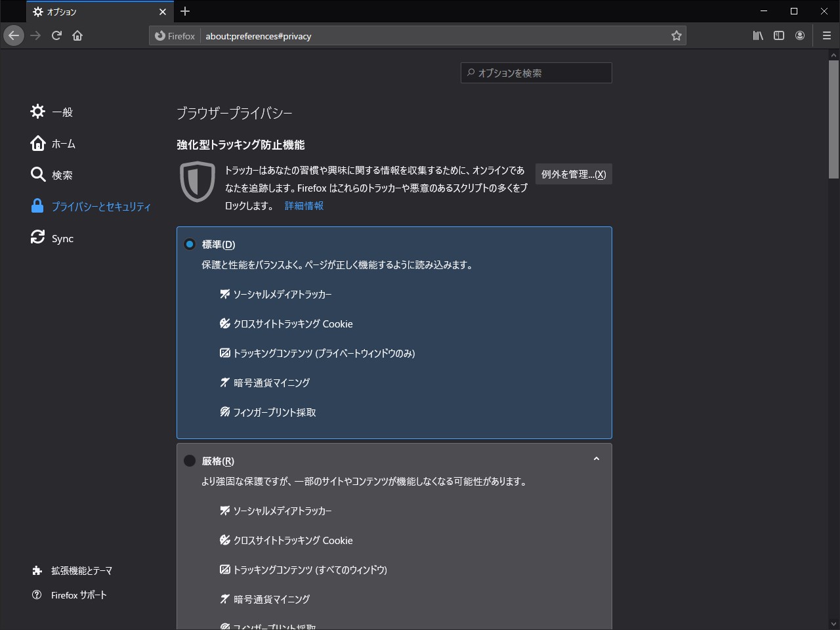Screen dimensions: 840x630
Task: Select the 標準(D) protection level
Action: (x=190, y=243)
